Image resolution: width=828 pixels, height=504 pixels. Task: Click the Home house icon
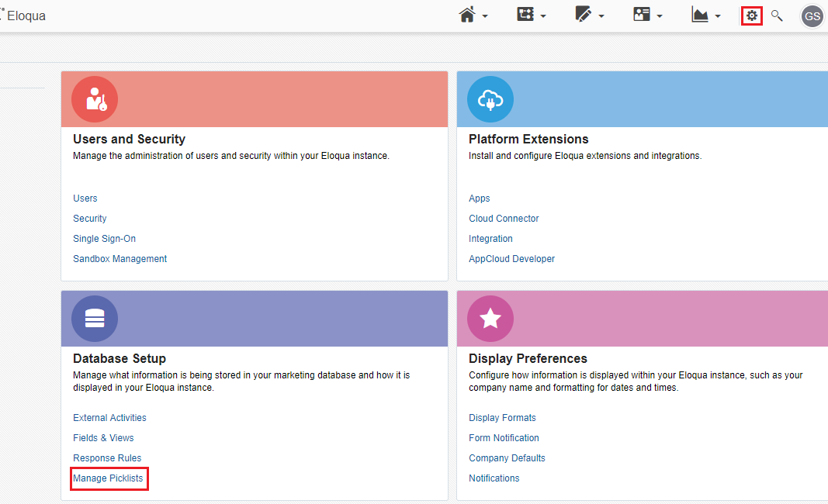pyautogui.click(x=467, y=15)
